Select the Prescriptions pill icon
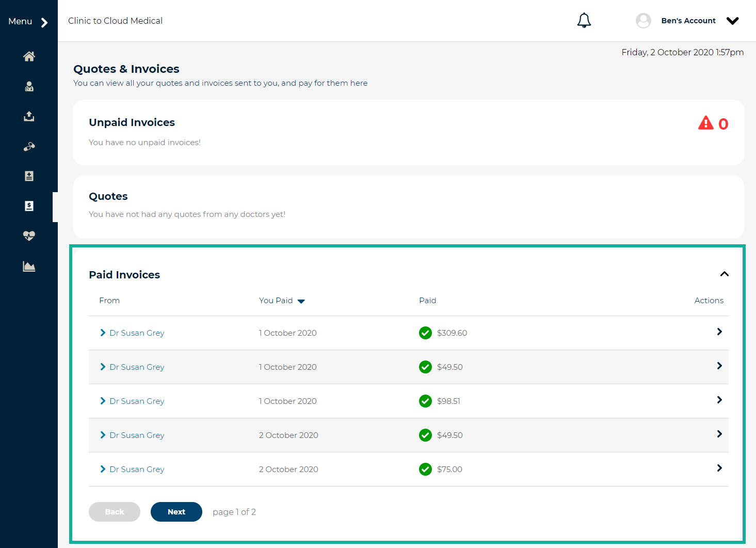Viewport: 756px width, 548px height. tap(29, 147)
